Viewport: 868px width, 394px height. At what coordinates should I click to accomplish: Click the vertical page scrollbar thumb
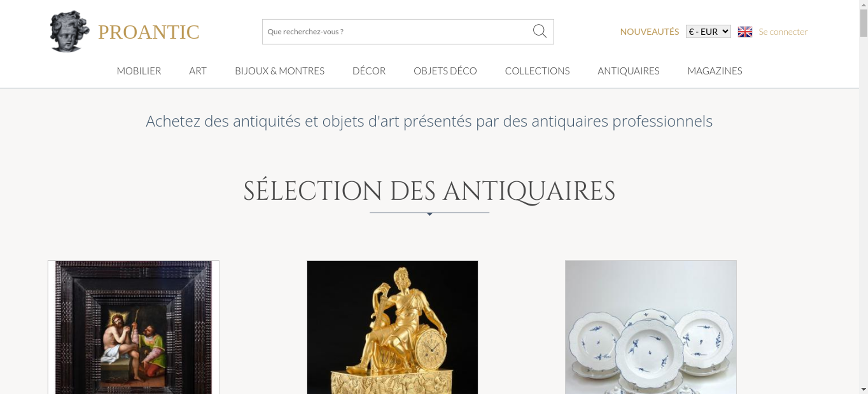864,23
